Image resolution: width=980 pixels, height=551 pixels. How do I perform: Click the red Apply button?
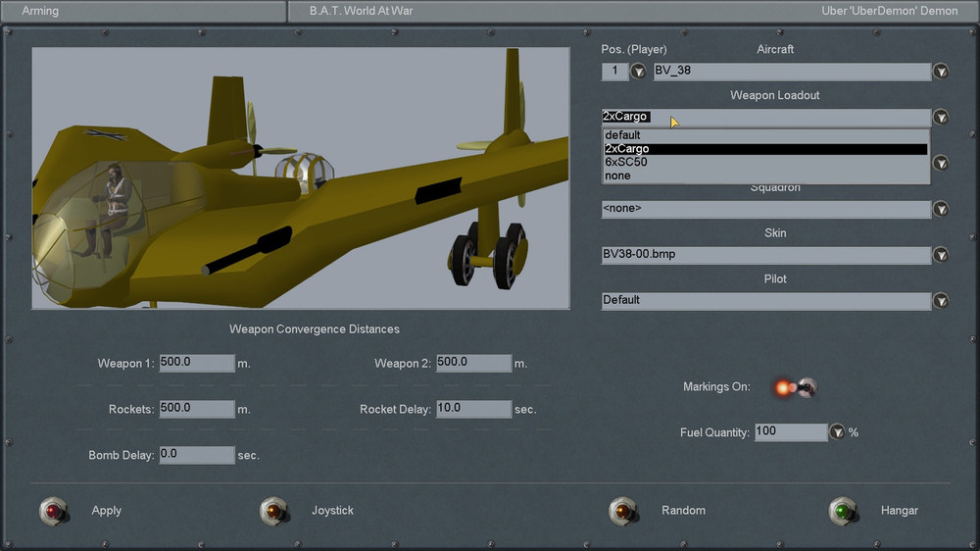coord(53,511)
